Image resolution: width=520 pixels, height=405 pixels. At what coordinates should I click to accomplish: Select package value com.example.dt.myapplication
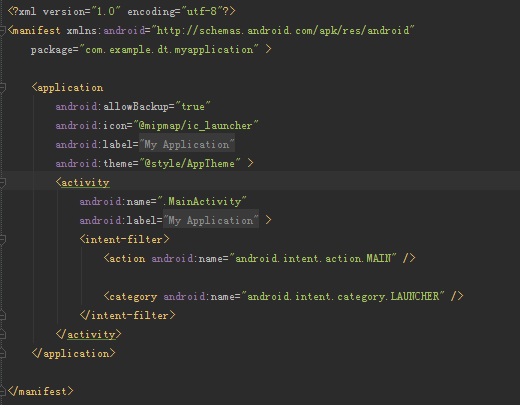tap(169, 50)
